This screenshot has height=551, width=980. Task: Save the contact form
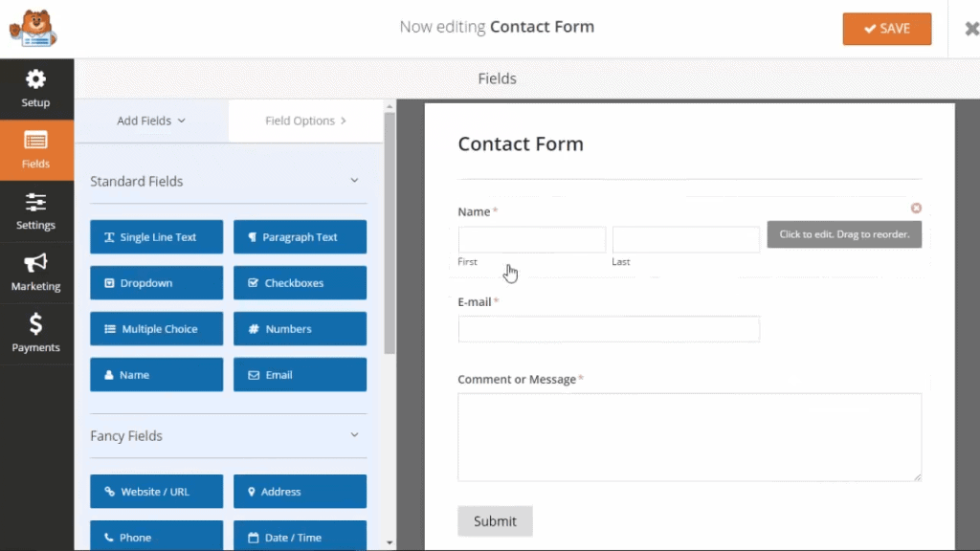tap(886, 29)
